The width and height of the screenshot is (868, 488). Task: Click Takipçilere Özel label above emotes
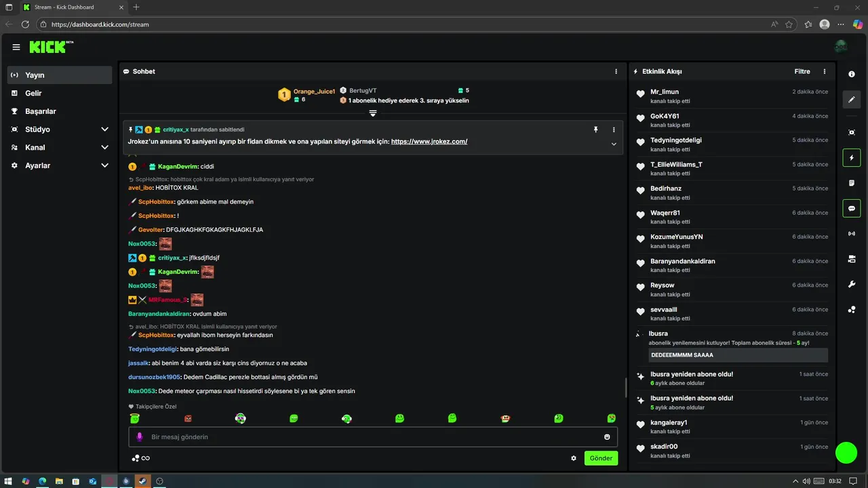[153, 407]
